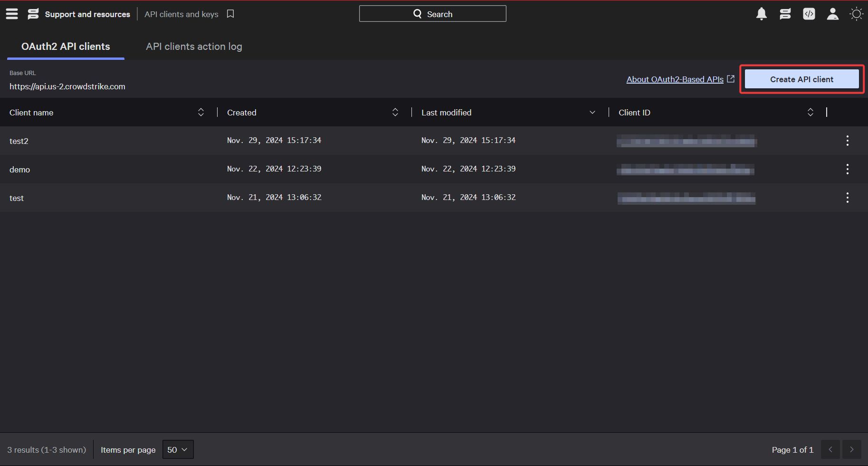Viewport: 868px width, 466px height.
Task: Click blurred Client ID of test2
Action: (687, 141)
